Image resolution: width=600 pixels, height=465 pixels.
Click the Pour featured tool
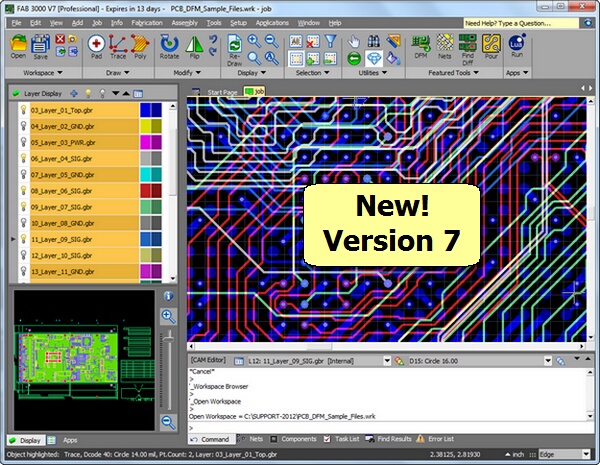pos(491,47)
